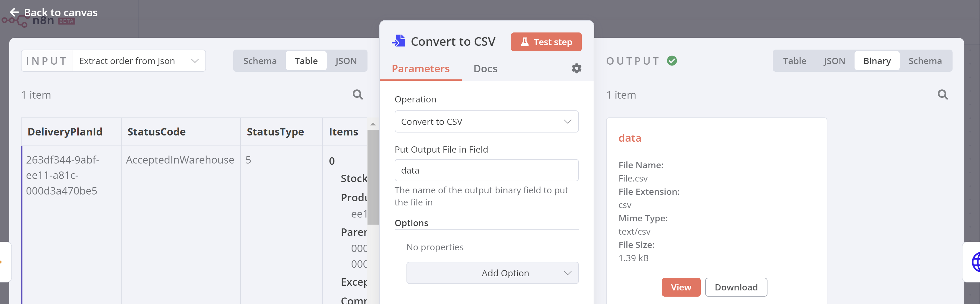The height and width of the screenshot is (304, 980).
Task: Open node settings with the gear icon
Action: (x=576, y=68)
